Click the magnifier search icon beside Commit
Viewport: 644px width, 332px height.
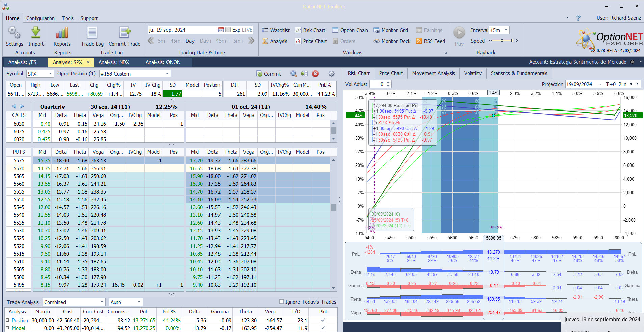294,74
